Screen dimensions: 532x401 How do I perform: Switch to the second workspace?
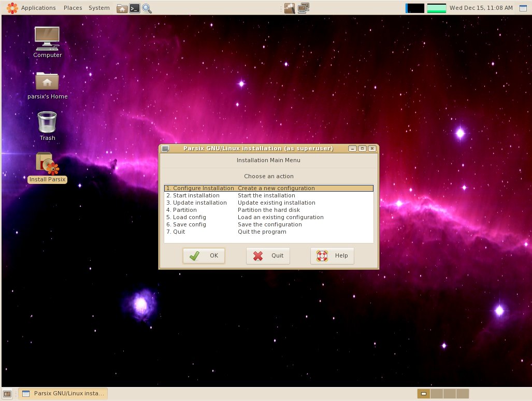[x=437, y=394]
